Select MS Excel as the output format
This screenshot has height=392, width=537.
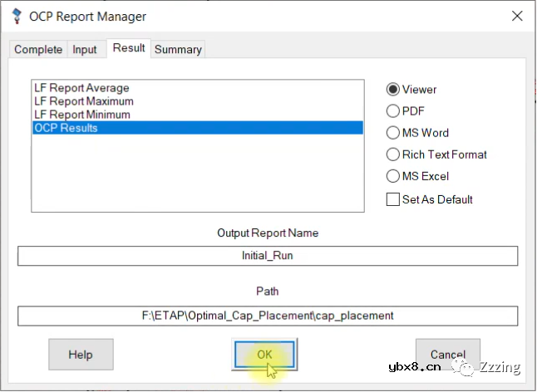[x=394, y=176]
